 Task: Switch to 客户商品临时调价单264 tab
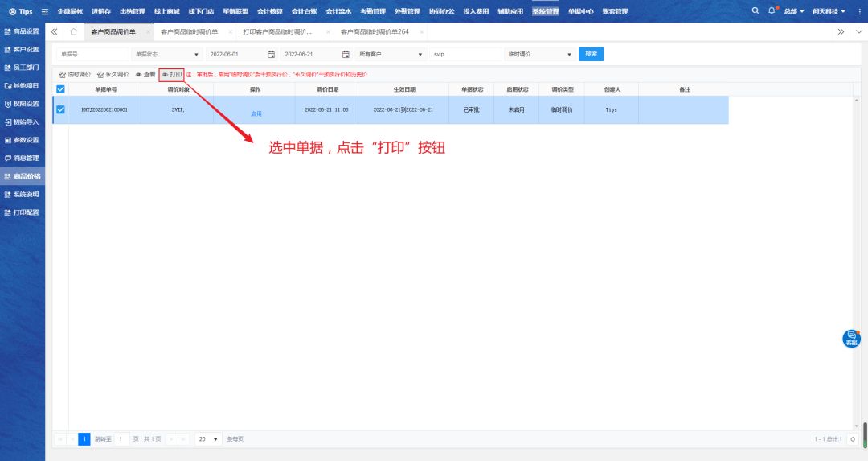375,31
